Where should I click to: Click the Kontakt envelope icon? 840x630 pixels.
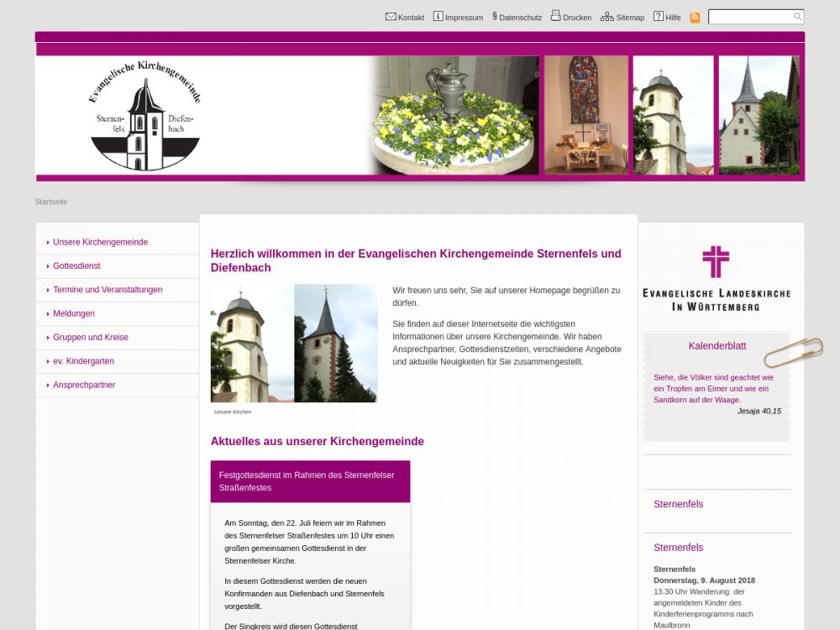[391, 17]
